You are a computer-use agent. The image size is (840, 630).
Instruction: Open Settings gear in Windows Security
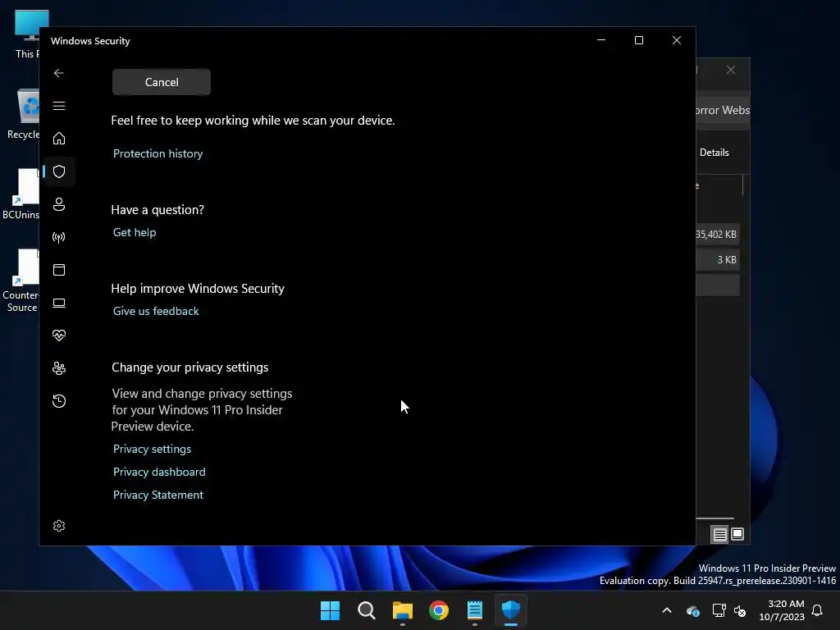tap(59, 526)
